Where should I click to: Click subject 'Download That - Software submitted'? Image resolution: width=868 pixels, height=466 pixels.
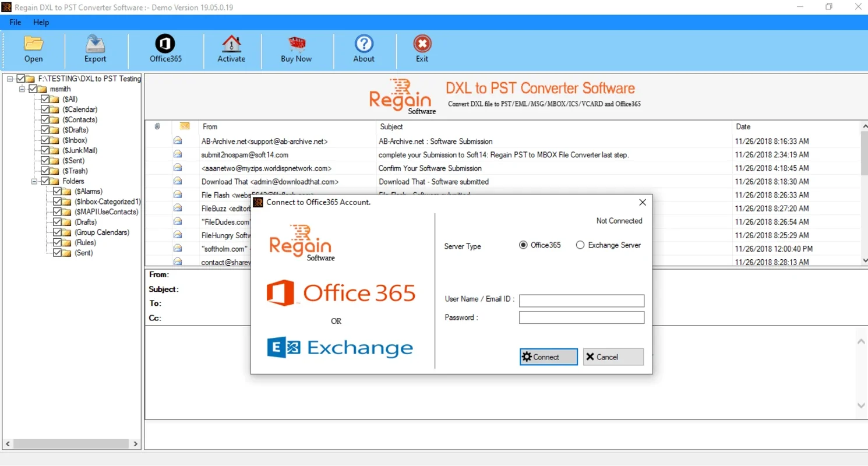434,182
